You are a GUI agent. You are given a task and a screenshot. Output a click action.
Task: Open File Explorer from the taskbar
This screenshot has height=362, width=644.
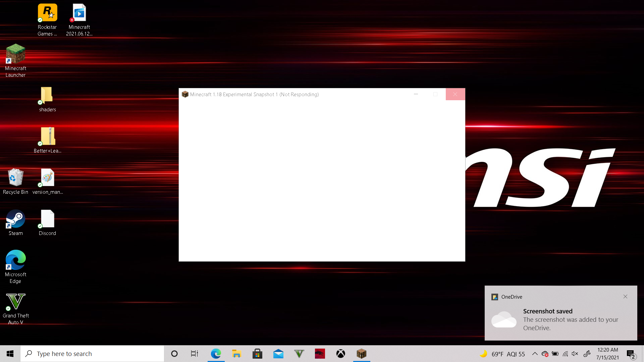[x=236, y=354]
